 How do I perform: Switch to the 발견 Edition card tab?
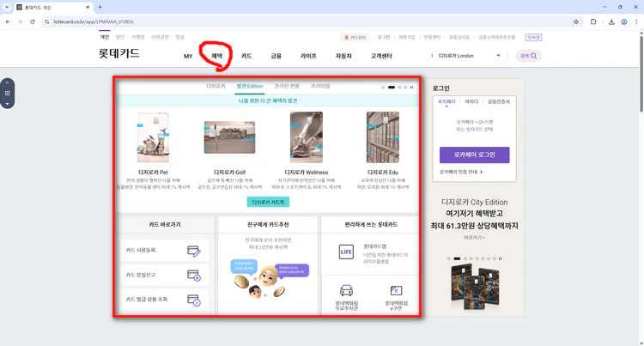[x=250, y=86]
